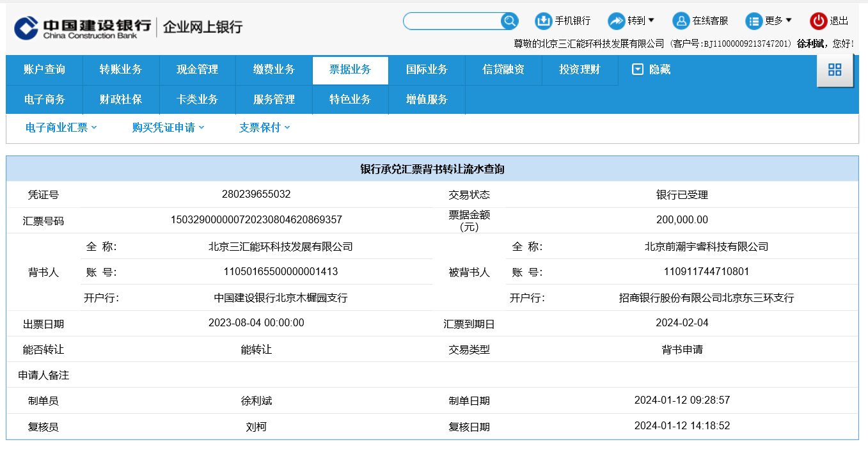
Task: Select the 国际业务 menu item
Action: click(x=427, y=70)
